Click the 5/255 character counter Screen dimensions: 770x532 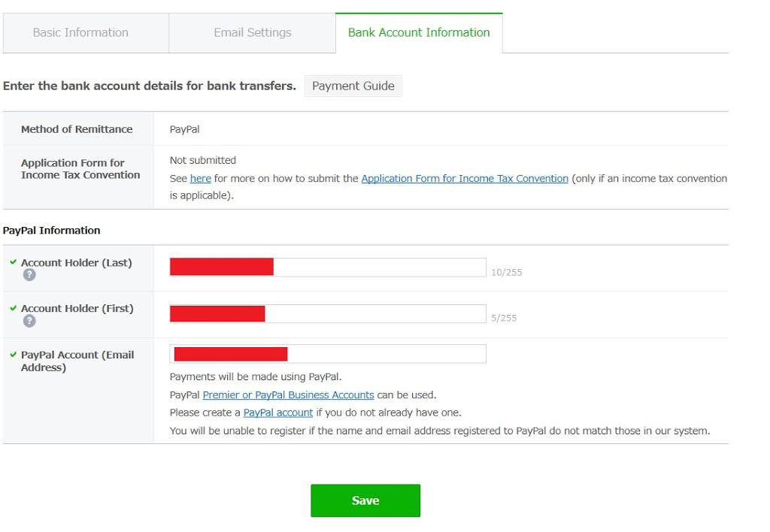pyautogui.click(x=504, y=319)
